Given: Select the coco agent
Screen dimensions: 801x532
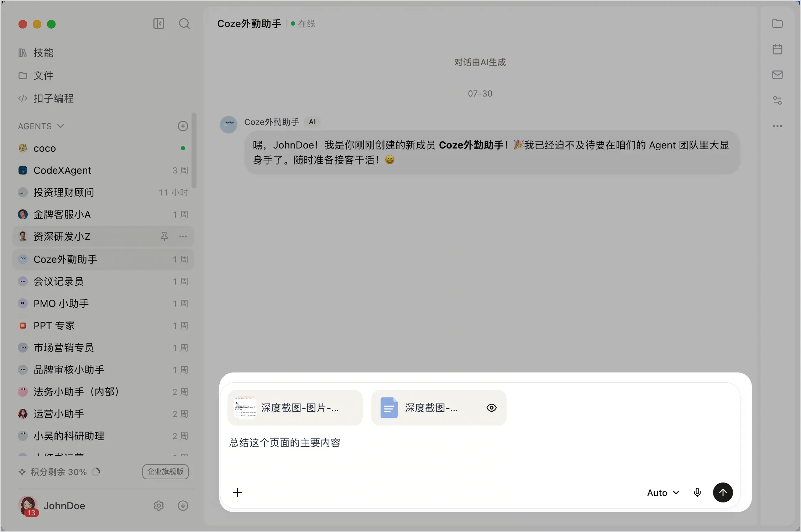Looking at the screenshot, I should pos(103,148).
